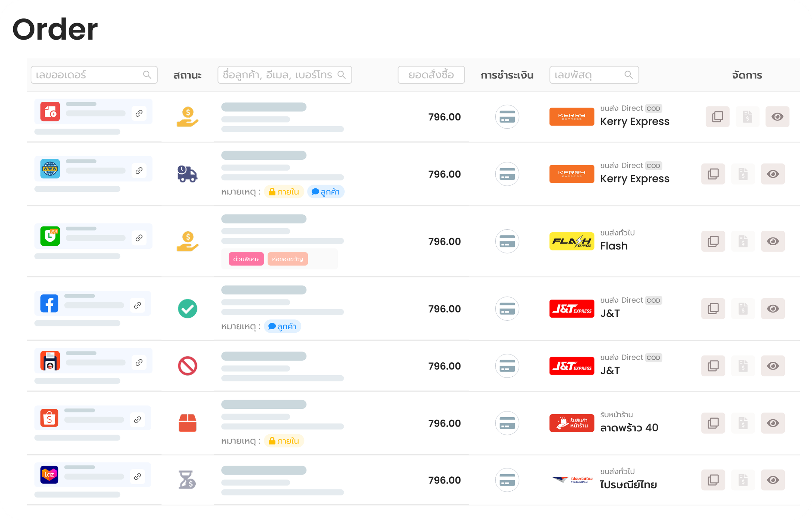Click the eye icon on the Flash order row
The width and height of the screenshot is (812, 520).
coord(772,241)
